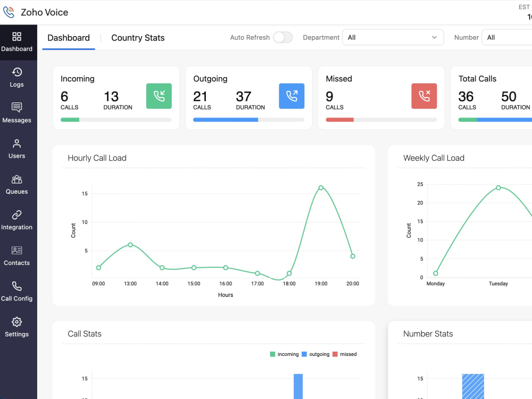
Task: Click the 19:00 peak point on Hourly chart
Action: pyautogui.click(x=321, y=188)
